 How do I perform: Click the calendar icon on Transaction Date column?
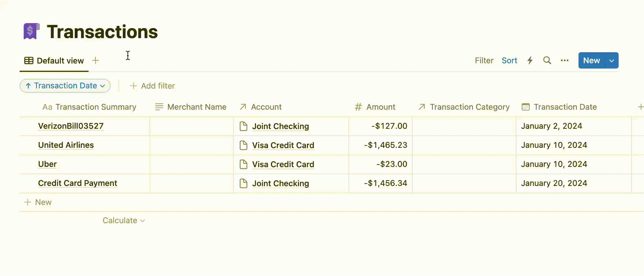coord(525,107)
